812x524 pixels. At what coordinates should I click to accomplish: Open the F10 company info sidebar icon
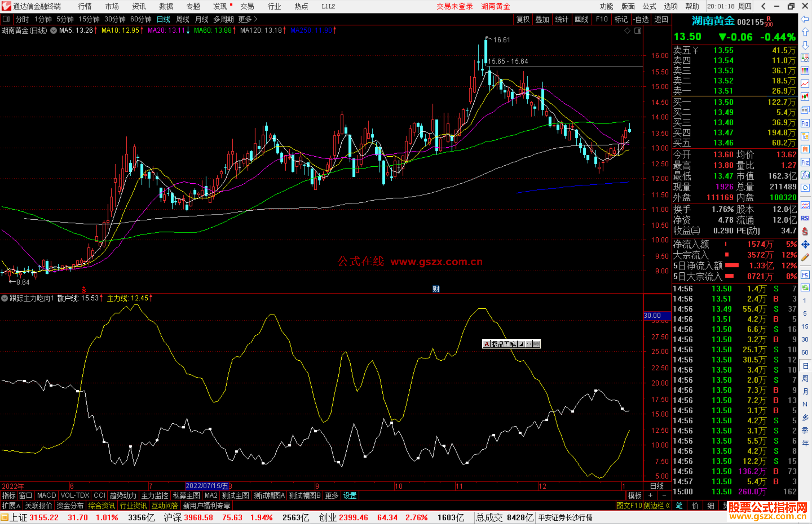tap(805, 123)
